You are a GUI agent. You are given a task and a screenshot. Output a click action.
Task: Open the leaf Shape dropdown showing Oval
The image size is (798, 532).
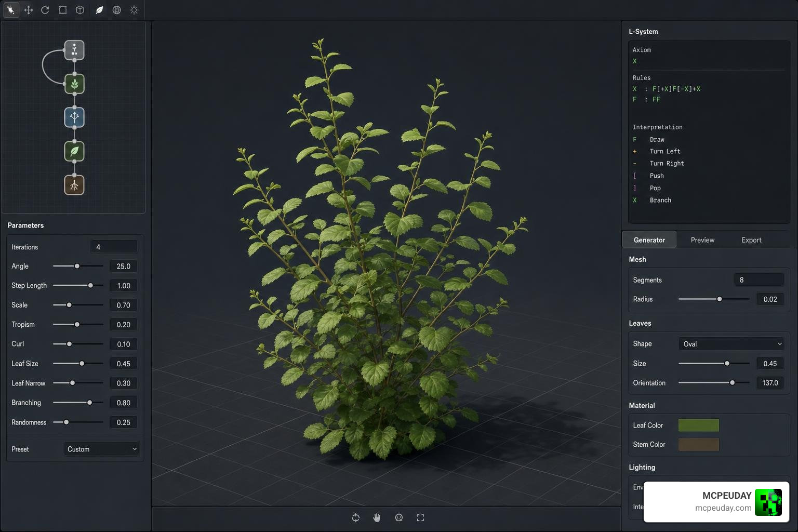click(x=731, y=344)
